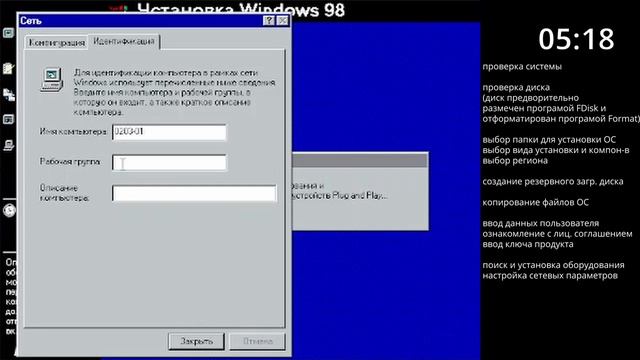Screen dimensions: 640x360
Task: Click 'настройка сетевых параметров' step text
Action: (550, 276)
